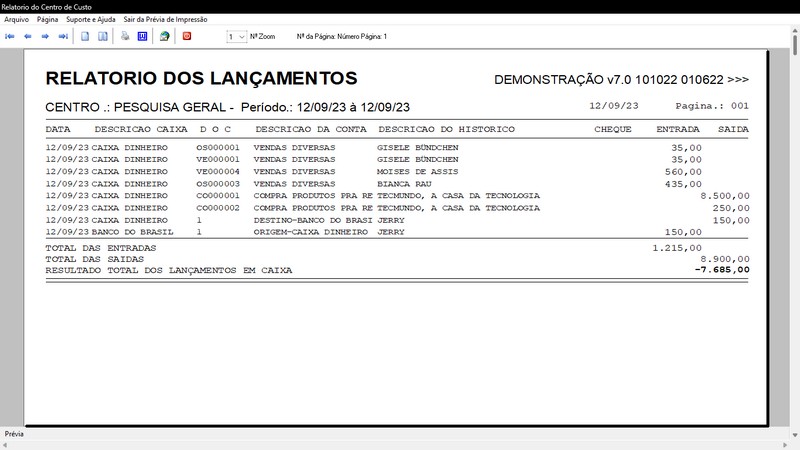Screen dimensions: 800x450
Task: Click the report title RELATORIO DOS LANÇAMENTOS
Action: point(202,79)
